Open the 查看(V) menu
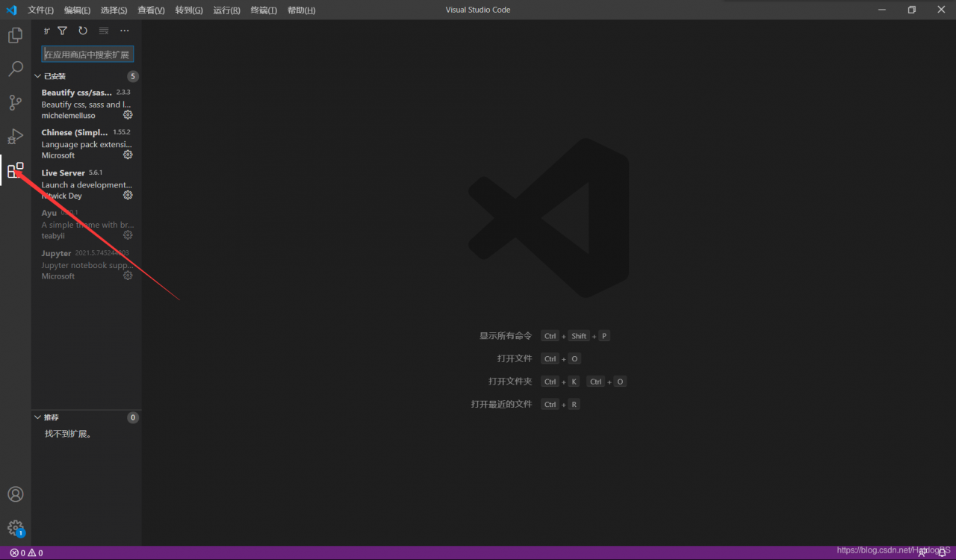The image size is (956, 560). pyautogui.click(x=151, y=10)
